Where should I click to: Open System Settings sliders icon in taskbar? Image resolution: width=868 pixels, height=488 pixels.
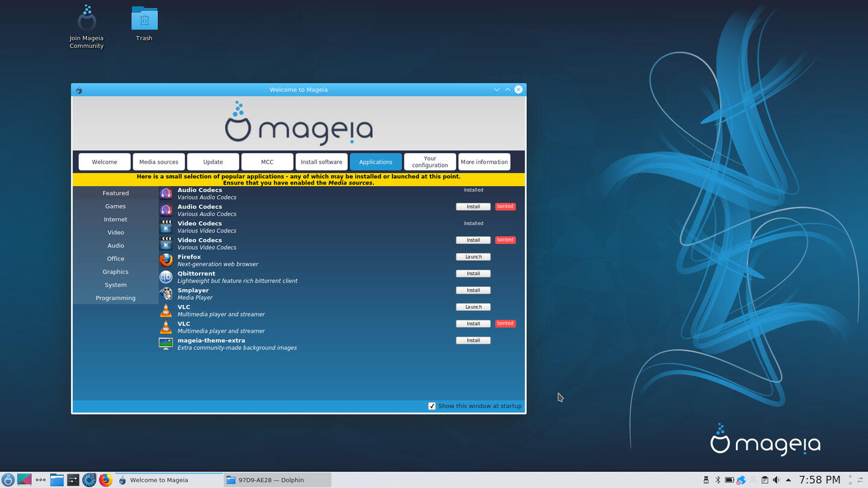click(x=73, y=480)
